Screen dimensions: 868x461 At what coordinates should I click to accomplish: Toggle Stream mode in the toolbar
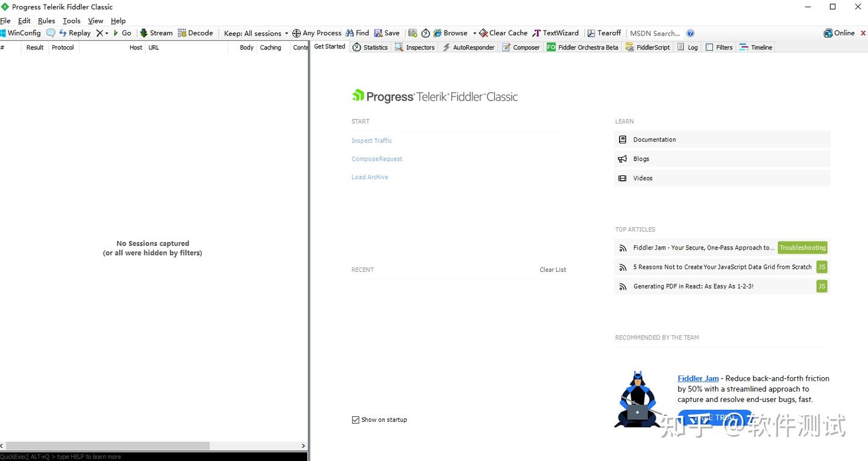(156, 33)
